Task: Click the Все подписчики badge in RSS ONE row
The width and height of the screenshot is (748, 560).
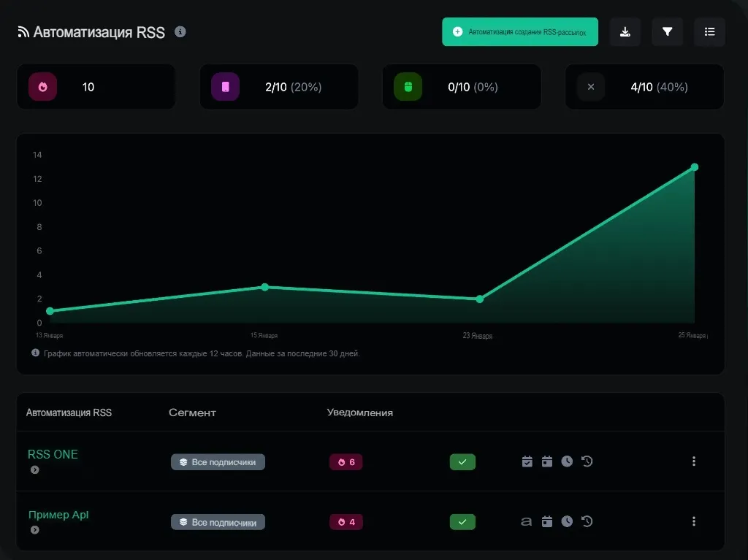Action: [218, 461]
